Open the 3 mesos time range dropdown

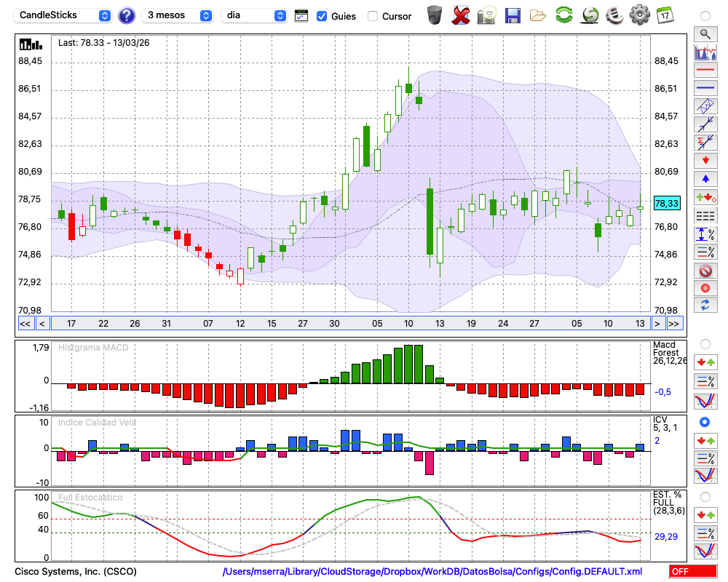pyautogui.click(x=178, y=15)
